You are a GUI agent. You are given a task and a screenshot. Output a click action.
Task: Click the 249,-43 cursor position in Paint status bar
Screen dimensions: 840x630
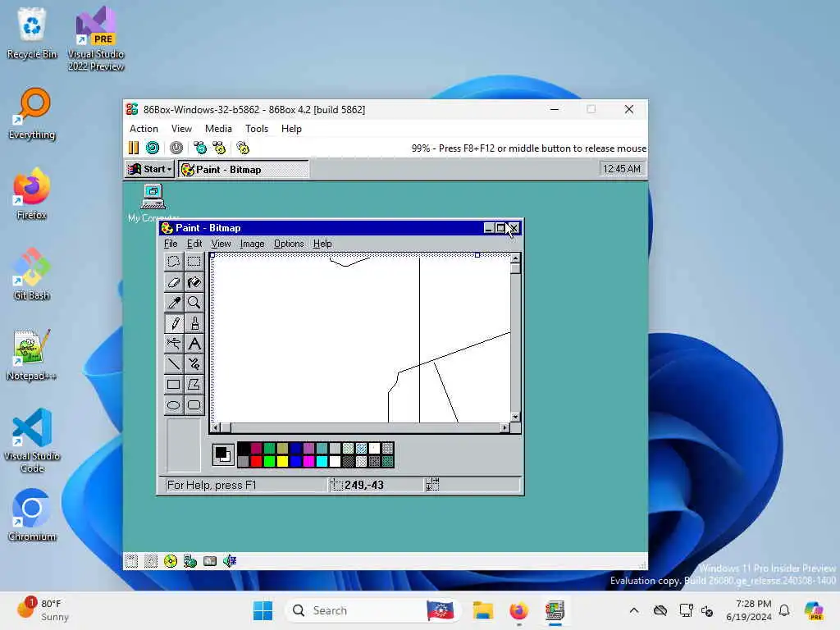[363, 485]
